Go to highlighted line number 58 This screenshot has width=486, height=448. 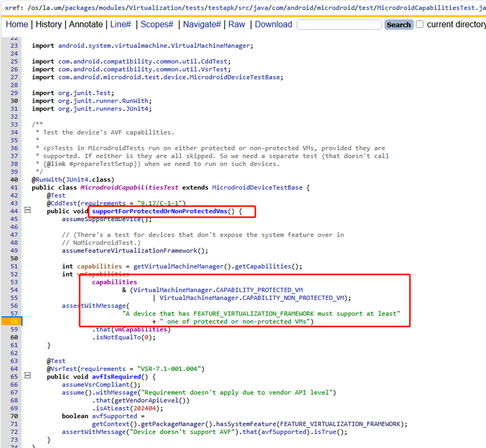(14, 321)
